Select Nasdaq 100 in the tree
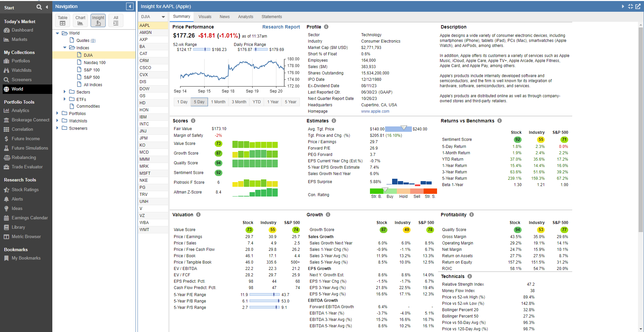The image size is (644, 332). tap(95, 63)
